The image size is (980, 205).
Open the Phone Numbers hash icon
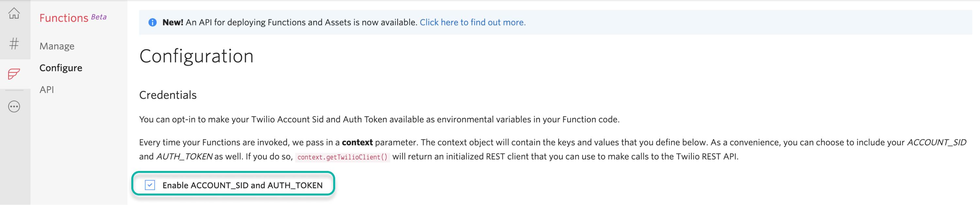(14, 44)
